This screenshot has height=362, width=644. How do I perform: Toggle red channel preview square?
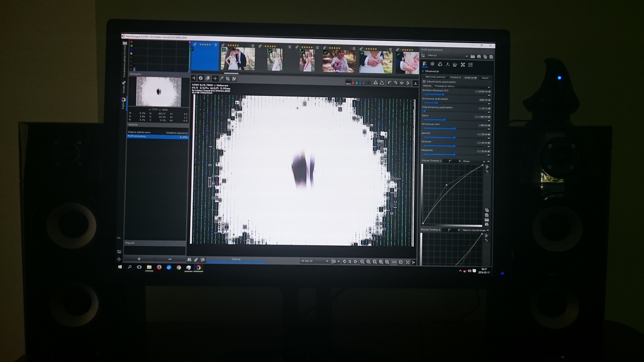click(x=353, y=83)
